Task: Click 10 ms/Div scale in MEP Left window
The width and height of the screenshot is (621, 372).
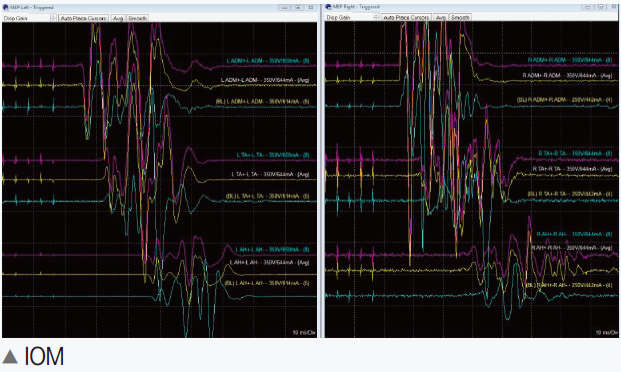Action: click(x=304, y=332)
